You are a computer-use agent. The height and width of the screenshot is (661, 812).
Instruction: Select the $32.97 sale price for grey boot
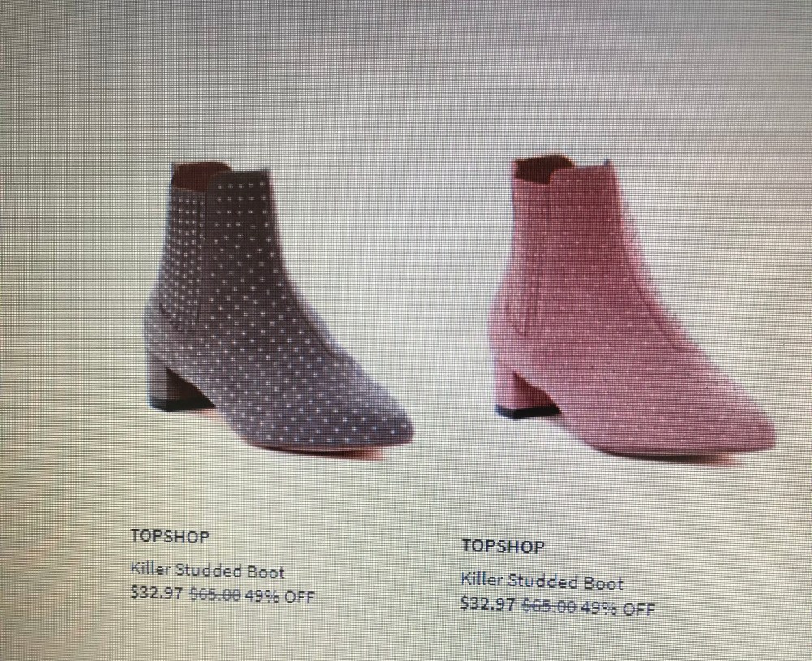[157, 593]
